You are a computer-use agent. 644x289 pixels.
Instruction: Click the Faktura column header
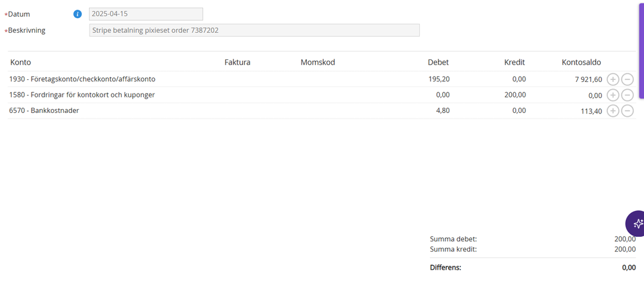click(x=237, y=62)
